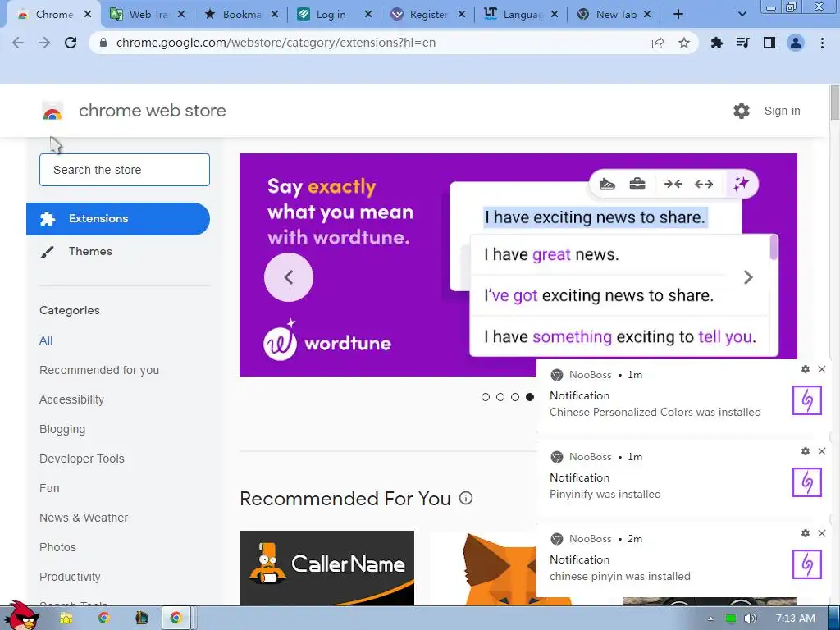The width and height of the screenshot is (840, 630).
Task: Click the page vertical scrollbar thumb
Action: click(834, 103)
